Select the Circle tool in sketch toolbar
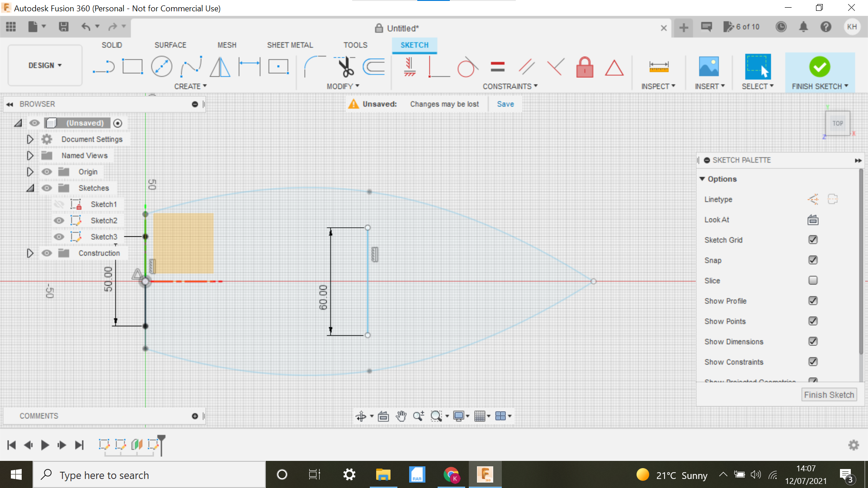Viewport: 868px width, 488px height. [x=161, y=66]
